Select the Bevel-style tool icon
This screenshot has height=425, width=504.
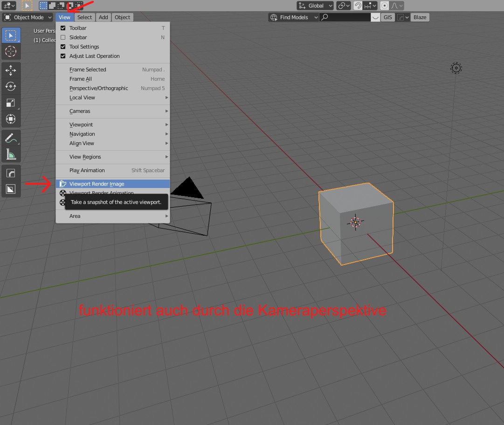click(11, 173)
